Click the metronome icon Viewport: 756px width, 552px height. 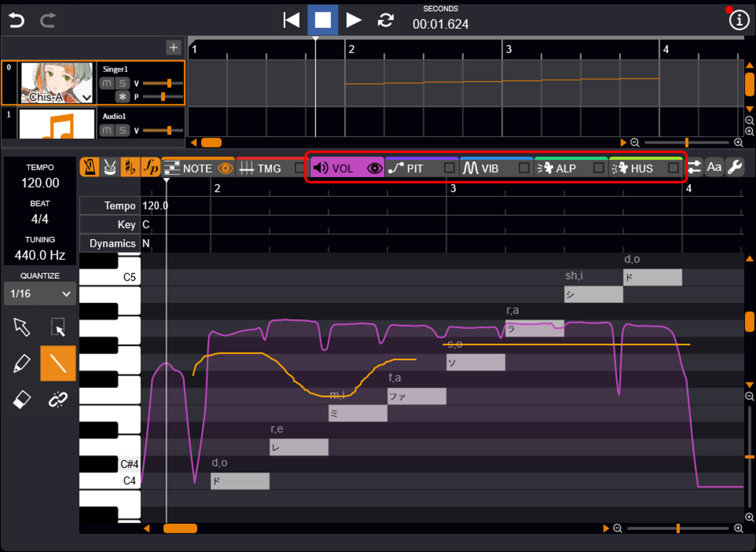click(89, 168)
